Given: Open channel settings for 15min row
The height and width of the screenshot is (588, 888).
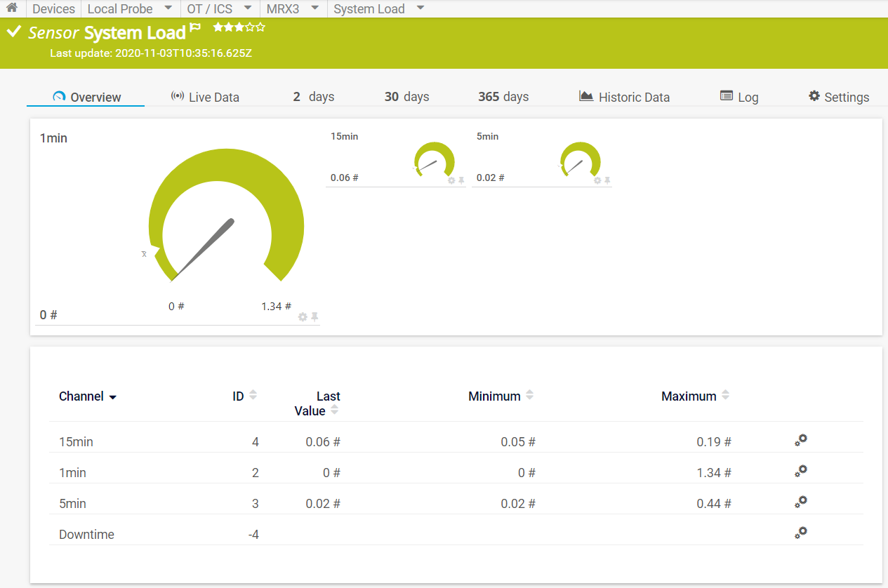Looking at the screenshot, I should (x=801, y=440).
